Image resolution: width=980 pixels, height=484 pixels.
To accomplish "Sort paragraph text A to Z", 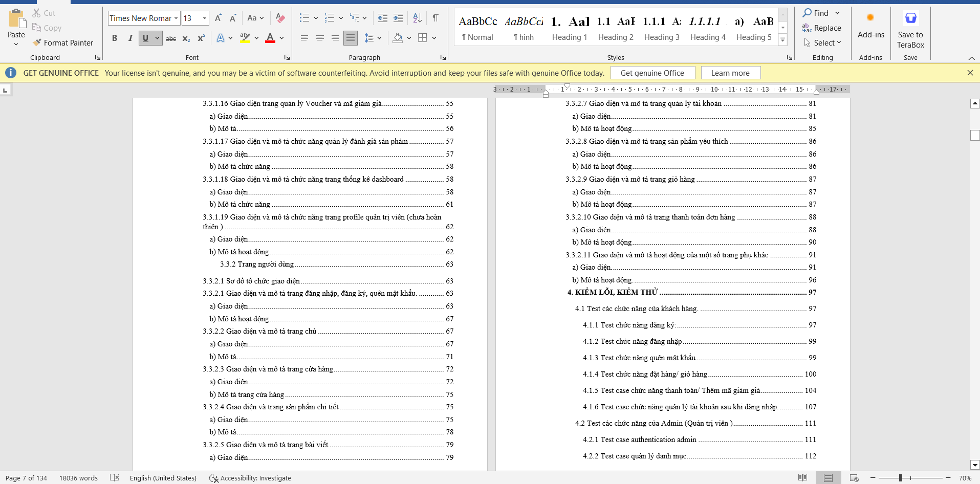I will (x=417, y=18).
